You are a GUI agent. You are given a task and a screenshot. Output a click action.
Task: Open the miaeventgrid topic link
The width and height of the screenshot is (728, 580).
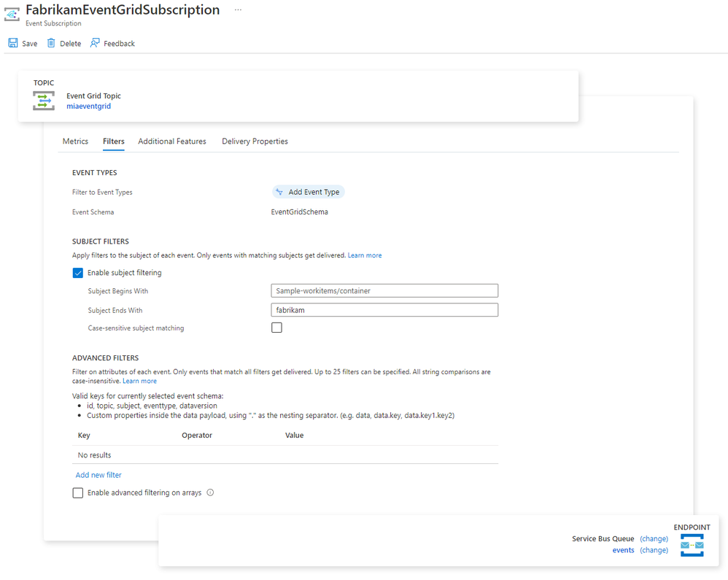(89, 106)
